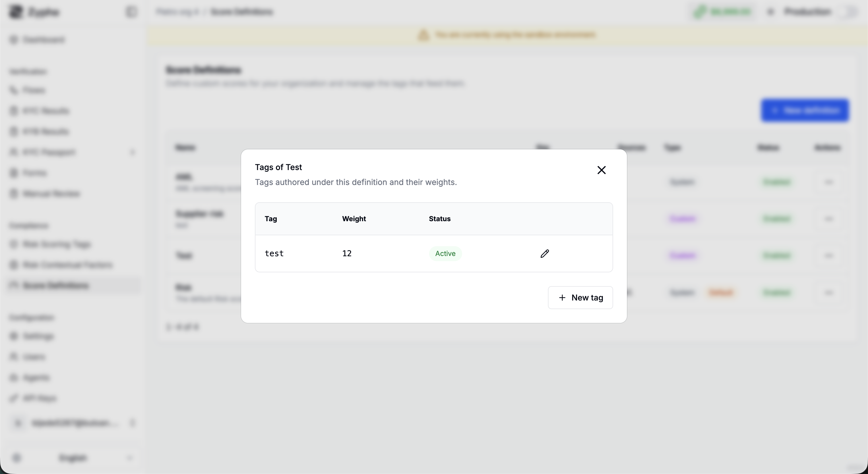The image size is (868, 474).
Task: Select the 'test' tag name cell
Action: tap(274, 254)
